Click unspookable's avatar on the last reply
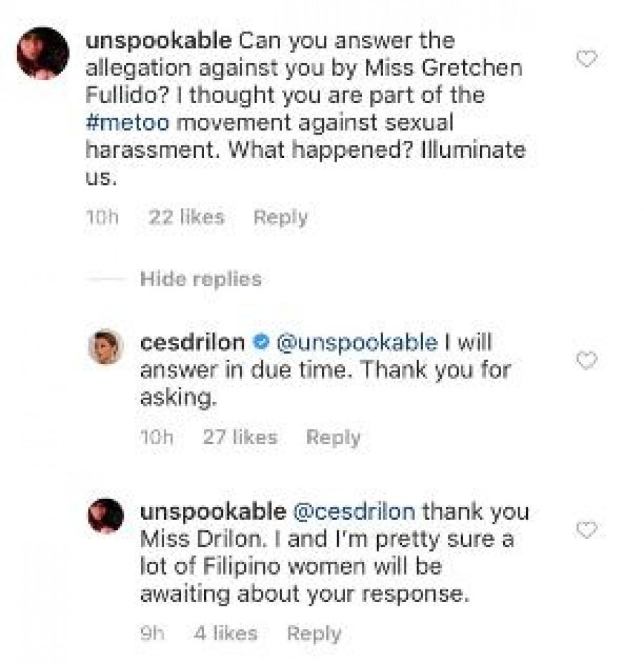The height and width of the screenshot is (665, 644). [105, 516]
